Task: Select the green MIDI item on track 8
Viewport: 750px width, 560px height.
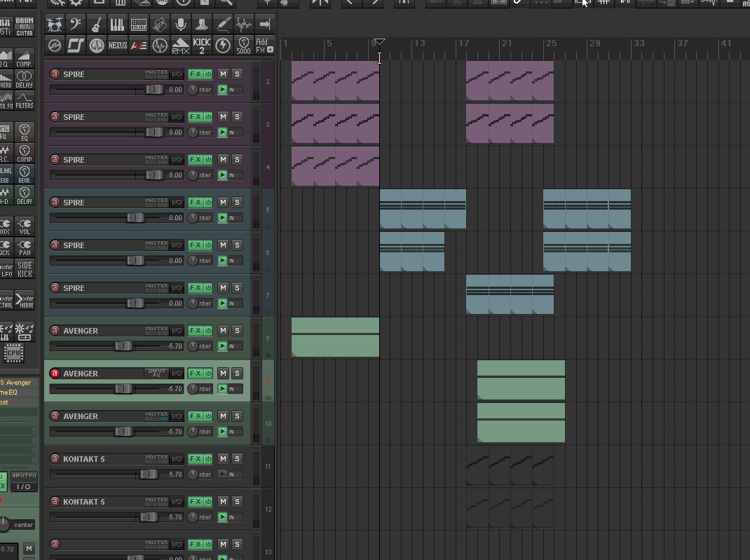Action: (x=335, y=337)
